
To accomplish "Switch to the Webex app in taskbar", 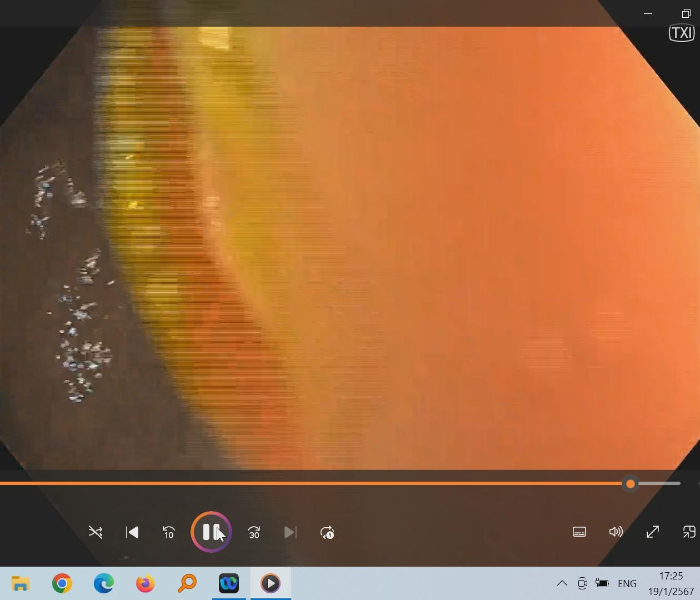I will click(229, 583).
